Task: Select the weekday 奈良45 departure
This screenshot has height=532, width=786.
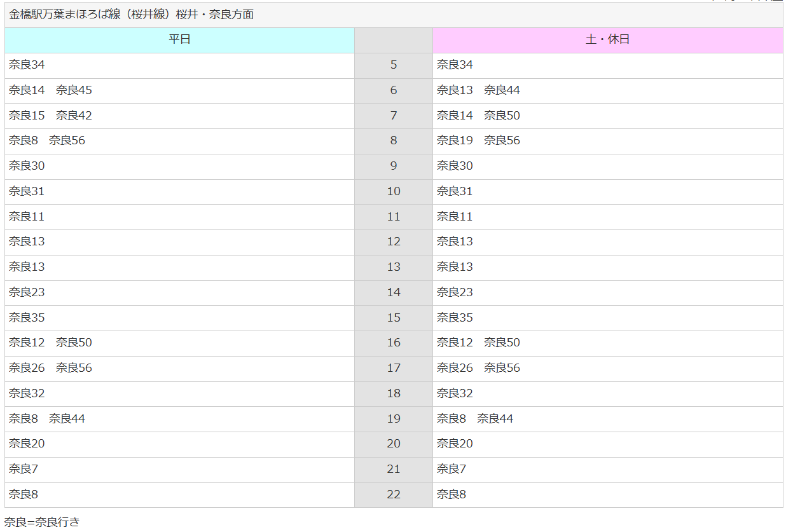Action: pyautogui.click(x=74, y=90)
